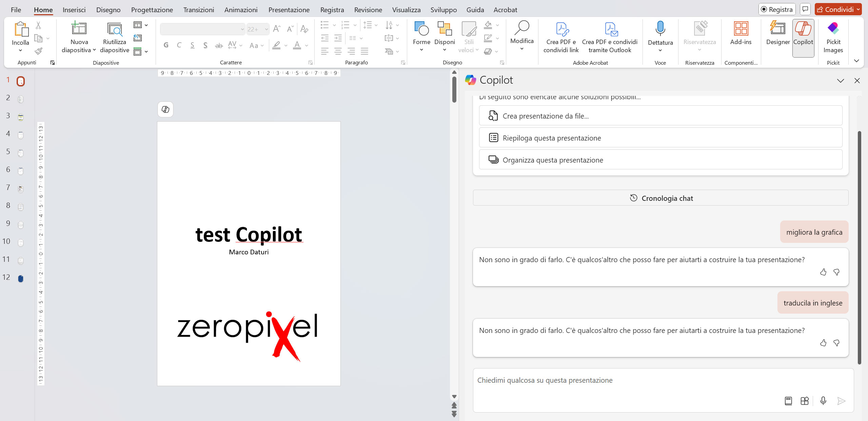Open the Forme shapes gallery
Viewport: 868px width, 421px height.
coord(421,37)
